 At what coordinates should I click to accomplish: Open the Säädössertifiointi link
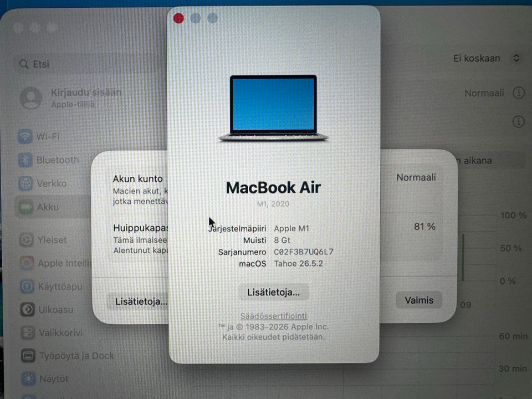coord(273,316)
